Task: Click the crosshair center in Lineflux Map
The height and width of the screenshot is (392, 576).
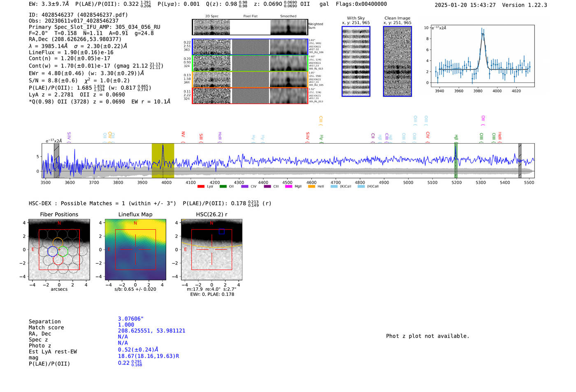Action: [135, 249]
